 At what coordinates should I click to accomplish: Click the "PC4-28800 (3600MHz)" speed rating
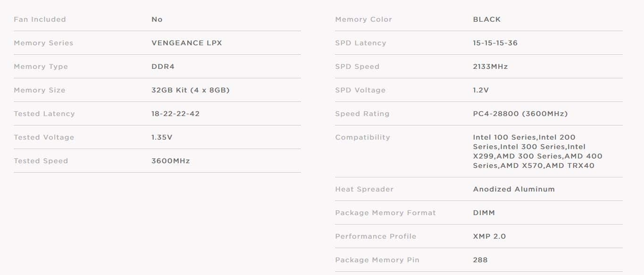click(x=520, y=114)
